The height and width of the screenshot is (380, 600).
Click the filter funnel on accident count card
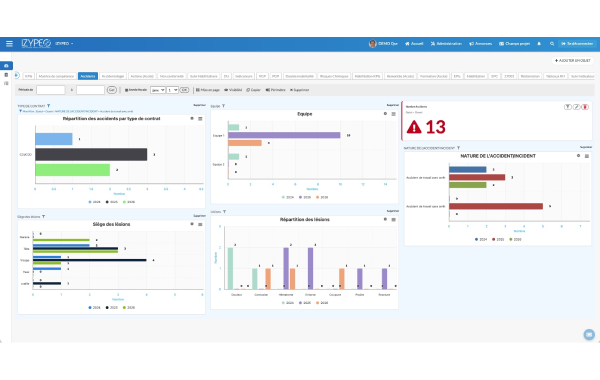point(568,107)
